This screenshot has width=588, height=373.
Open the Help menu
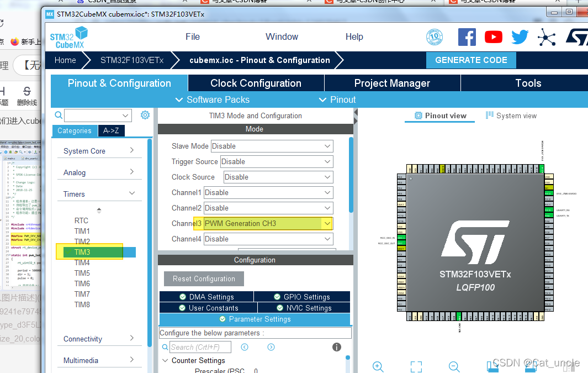(x=354, y=37)
